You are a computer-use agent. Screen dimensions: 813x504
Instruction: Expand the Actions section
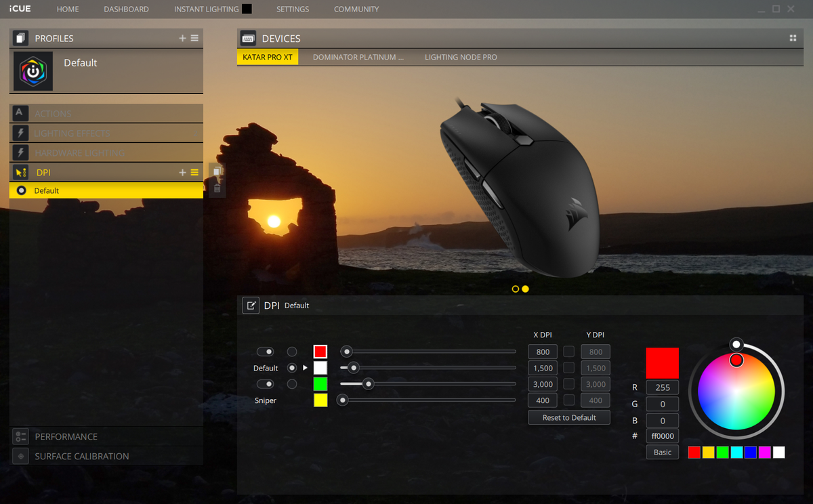point(106,113)
